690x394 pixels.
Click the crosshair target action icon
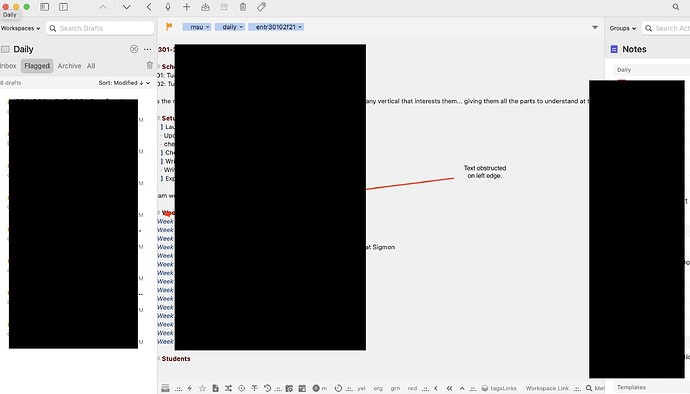coord(242,388)
